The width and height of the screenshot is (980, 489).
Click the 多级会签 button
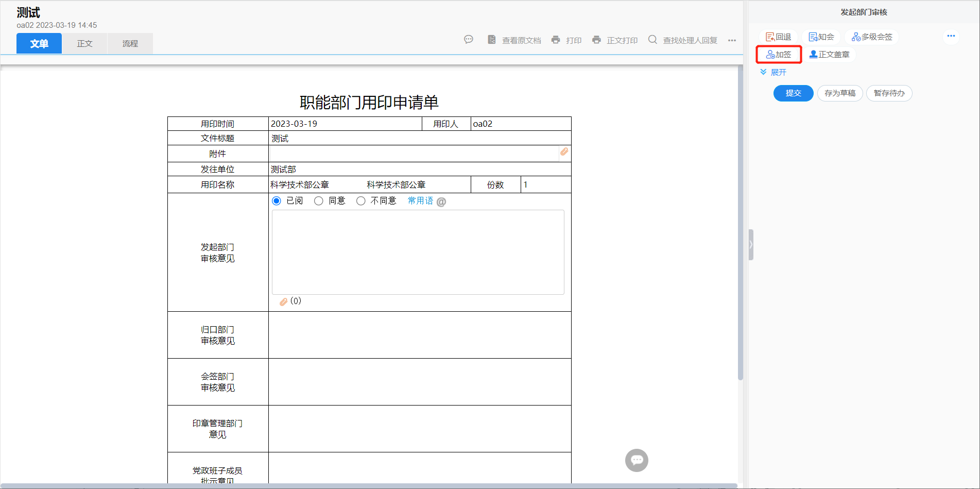(872, 37)
